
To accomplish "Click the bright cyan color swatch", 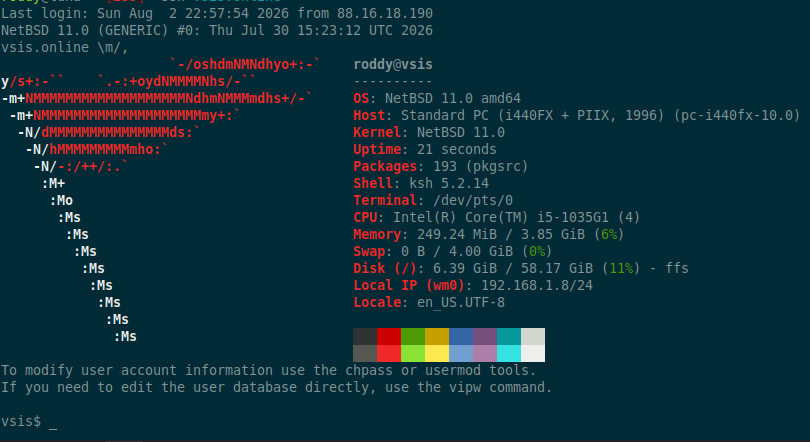I will [509, 353].
